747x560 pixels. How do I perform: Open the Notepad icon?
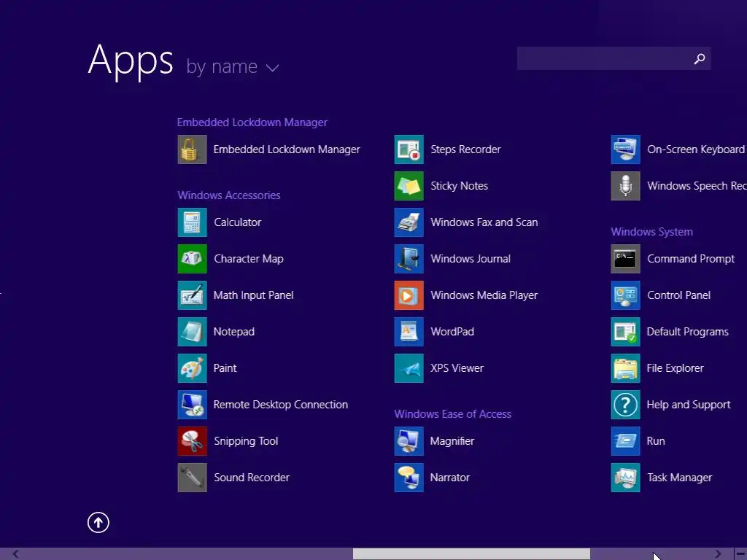[x=192, y=332]
